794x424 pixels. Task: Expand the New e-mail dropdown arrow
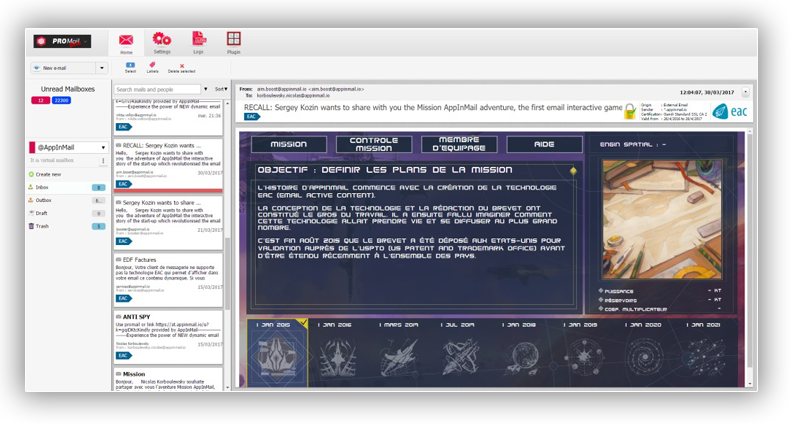click(x=102, y=68)
